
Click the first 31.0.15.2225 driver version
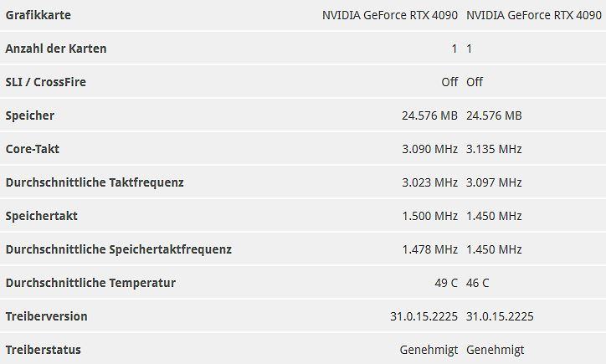pyautogui.click(x=424, y=316)
